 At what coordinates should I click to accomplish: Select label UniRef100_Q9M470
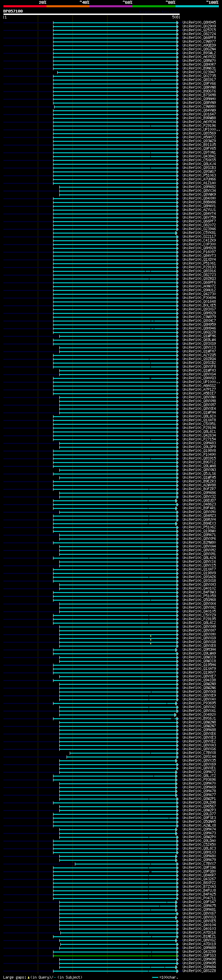point(199,784)
